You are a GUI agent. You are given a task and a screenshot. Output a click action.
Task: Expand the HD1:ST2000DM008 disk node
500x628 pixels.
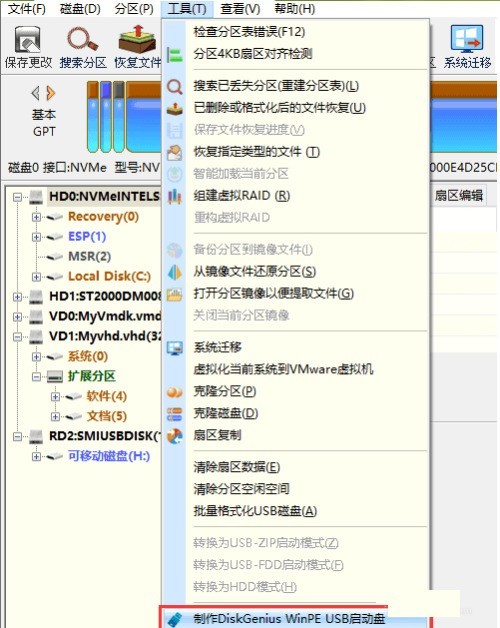pyautogui.click(x=17, y=297)
